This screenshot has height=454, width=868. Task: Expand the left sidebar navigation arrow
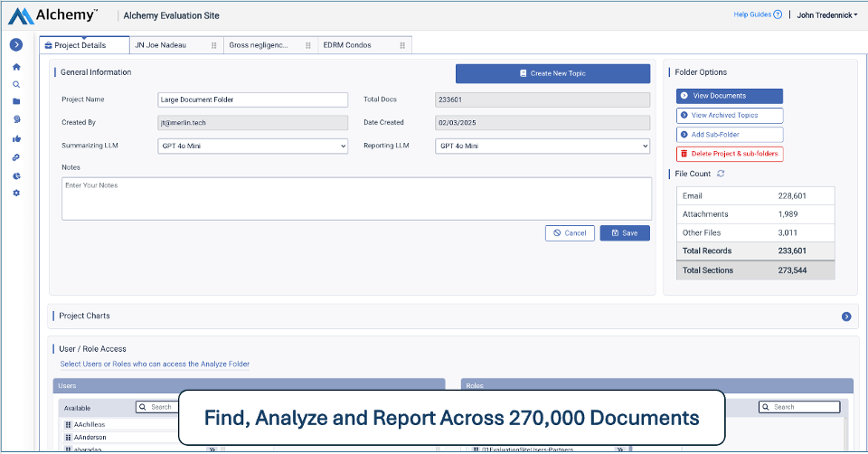16,44
